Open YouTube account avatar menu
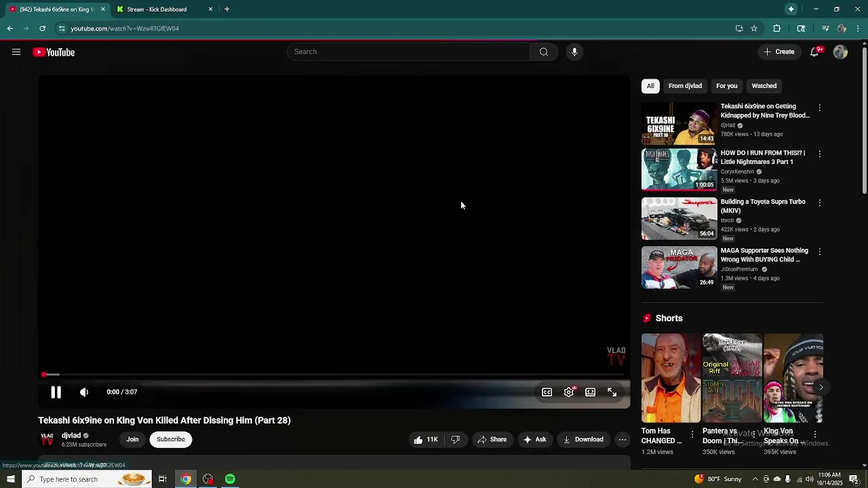Image resolution: width=868 pixels, height=488 pixels. pos(840,52)
